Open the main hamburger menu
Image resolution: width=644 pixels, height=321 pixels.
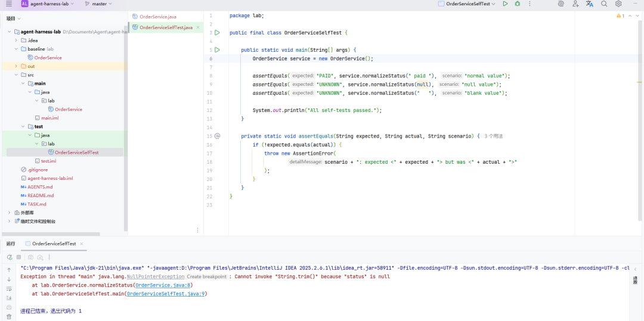(x=9, y=4)
